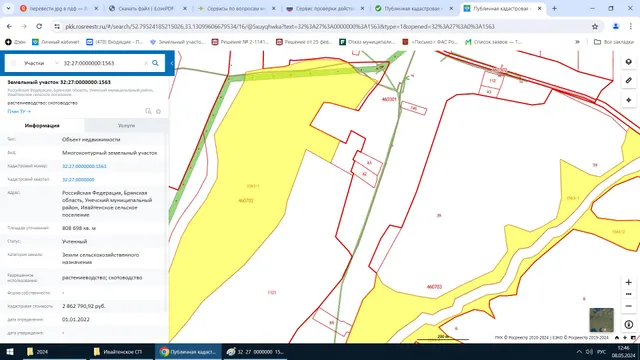The image size is (640, 360).
Task: Open the Chrome profile icon
Action: pos(616,27)
